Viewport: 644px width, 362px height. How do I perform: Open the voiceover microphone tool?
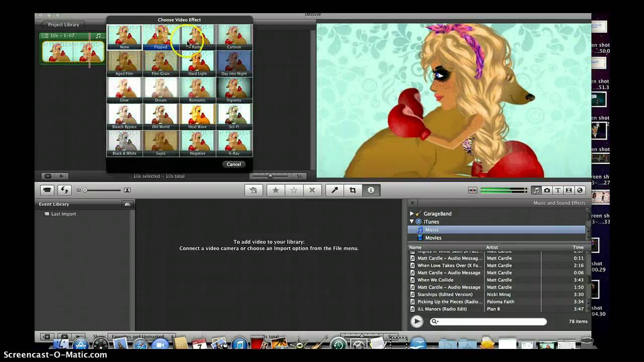pos(335,190)
